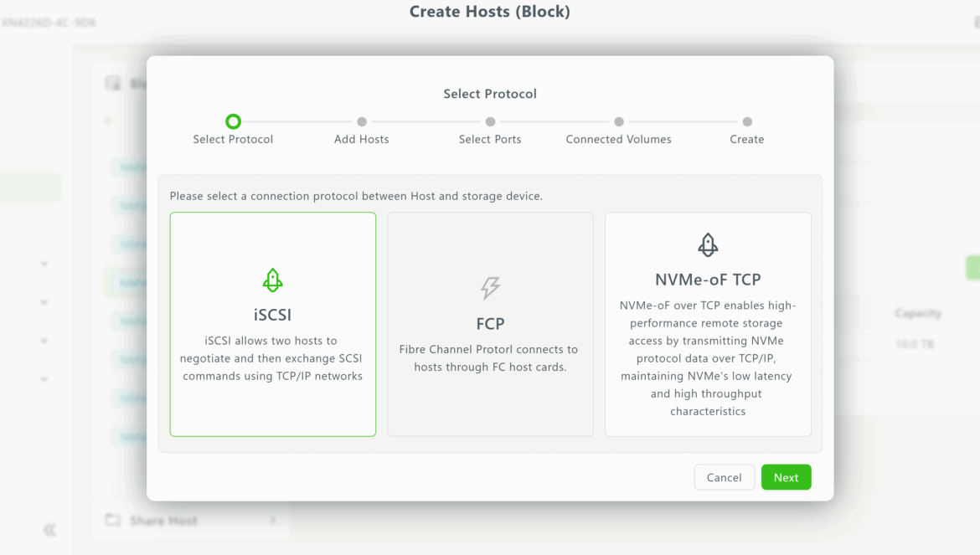Viewport: 980px width, 555px height.
Task: Click the Add Hosts step dot
Action: 362,121
